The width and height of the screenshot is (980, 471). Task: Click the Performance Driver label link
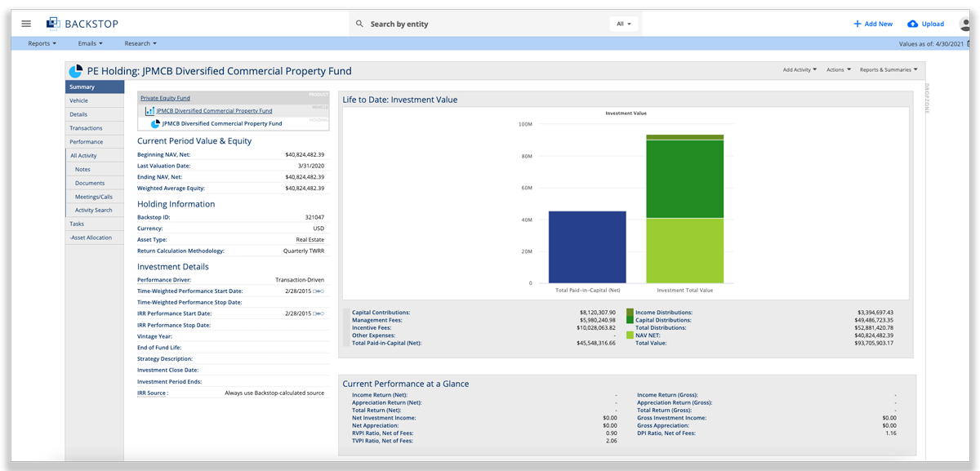(x=164, y=280)
